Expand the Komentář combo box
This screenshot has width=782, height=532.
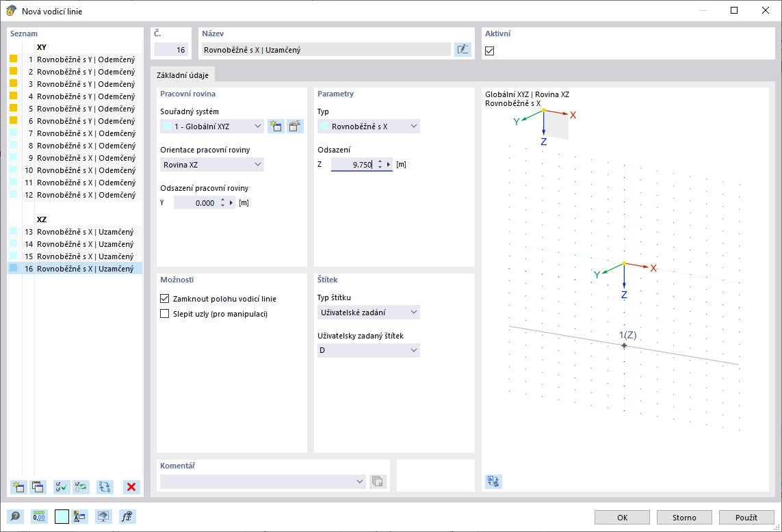(x=360, y=481)
